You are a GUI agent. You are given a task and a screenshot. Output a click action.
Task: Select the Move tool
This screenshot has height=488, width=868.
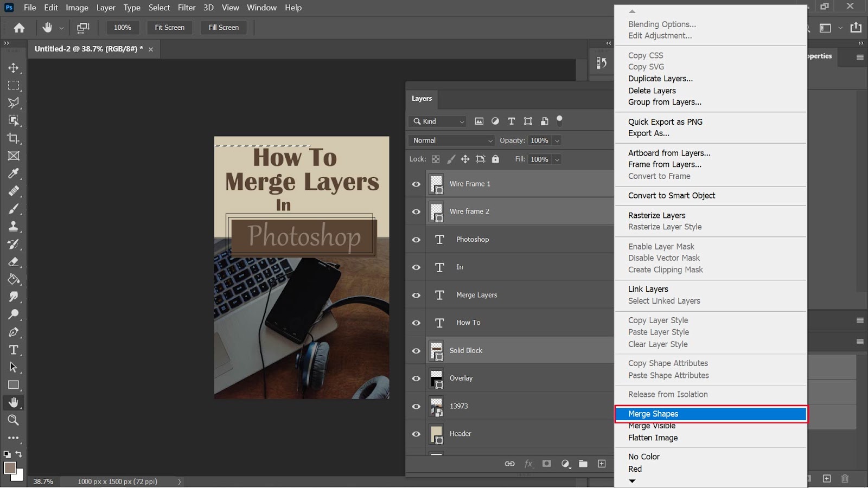tap(14, 68)
